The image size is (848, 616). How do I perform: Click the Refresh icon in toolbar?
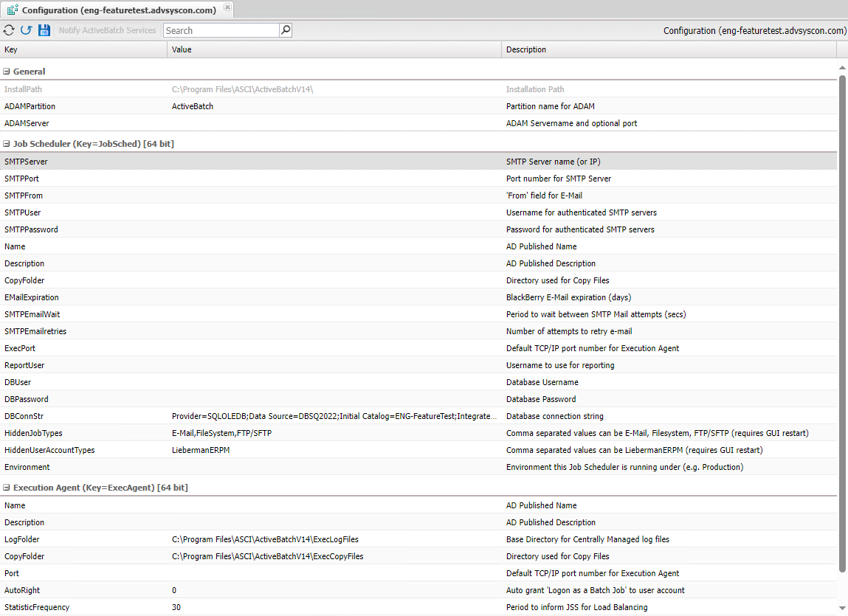(x=9, y=30)
